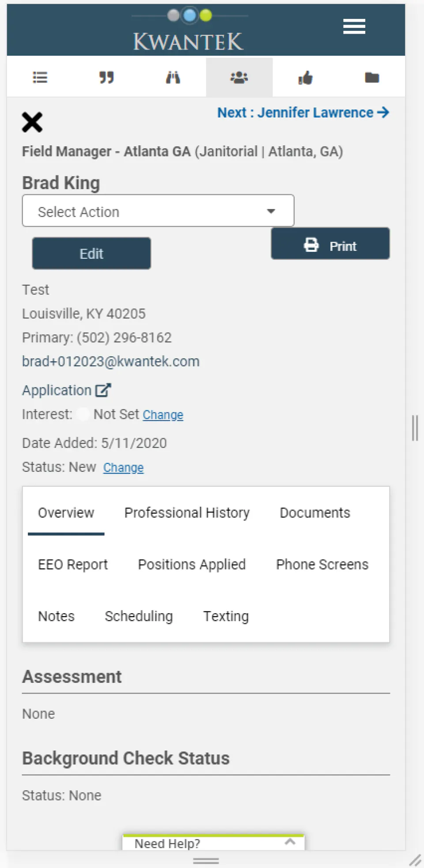Open the thumbs up icon tab
Viewport: 424px width, 868px height.
click(x=305, y=78)
